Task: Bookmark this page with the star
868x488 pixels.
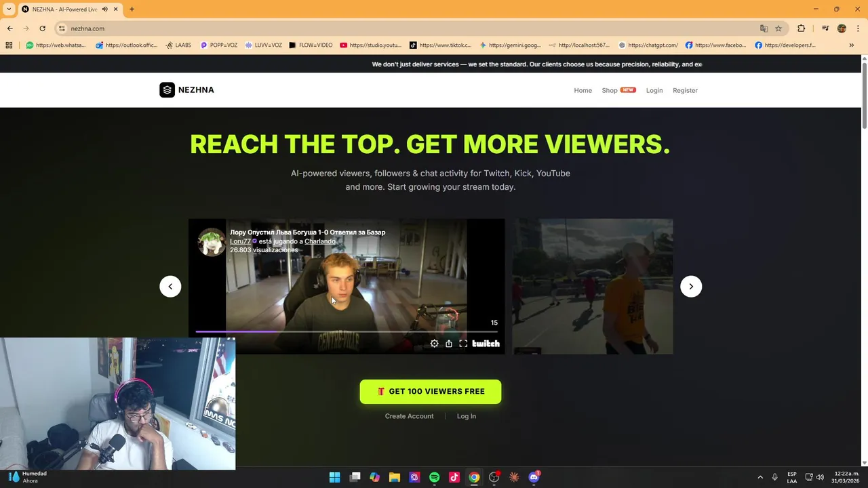Action: 778,28
